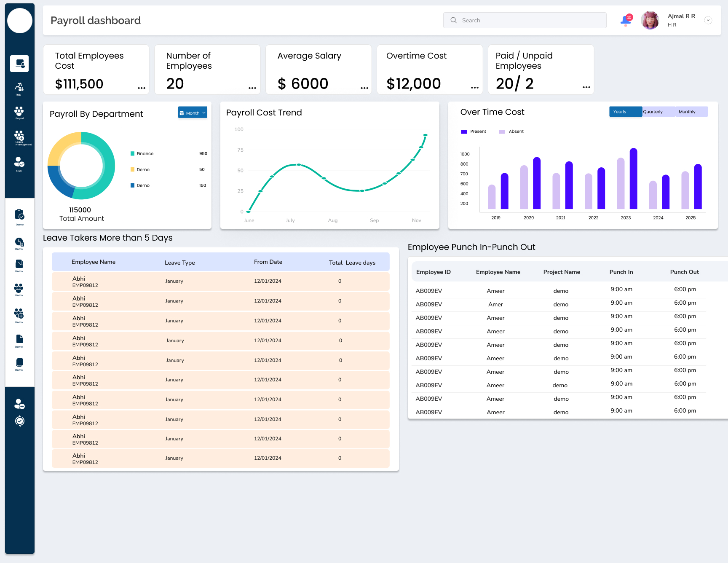Image resolution: width=728 pixels, height=563 pixels.
Task: Open more options on Number of Employees card
Action: [x=252, y=88]
